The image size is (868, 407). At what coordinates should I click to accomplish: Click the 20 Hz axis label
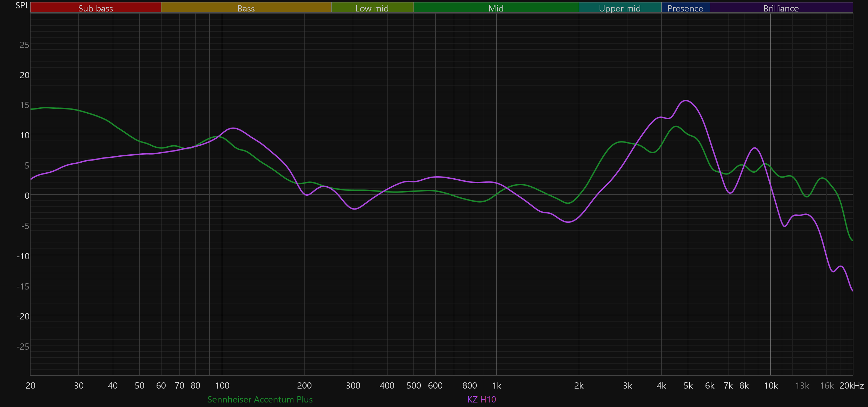pyautogui.click(x=31, y=385)
